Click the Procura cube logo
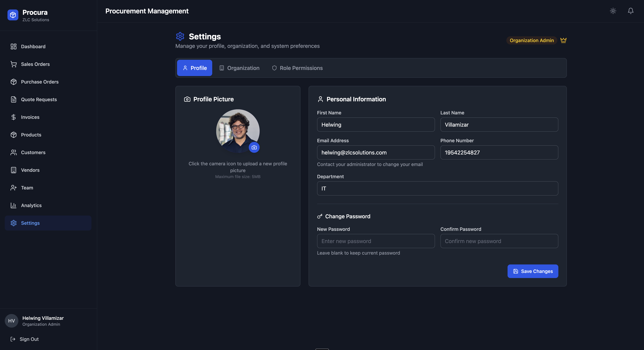 (x=13, y=15)
